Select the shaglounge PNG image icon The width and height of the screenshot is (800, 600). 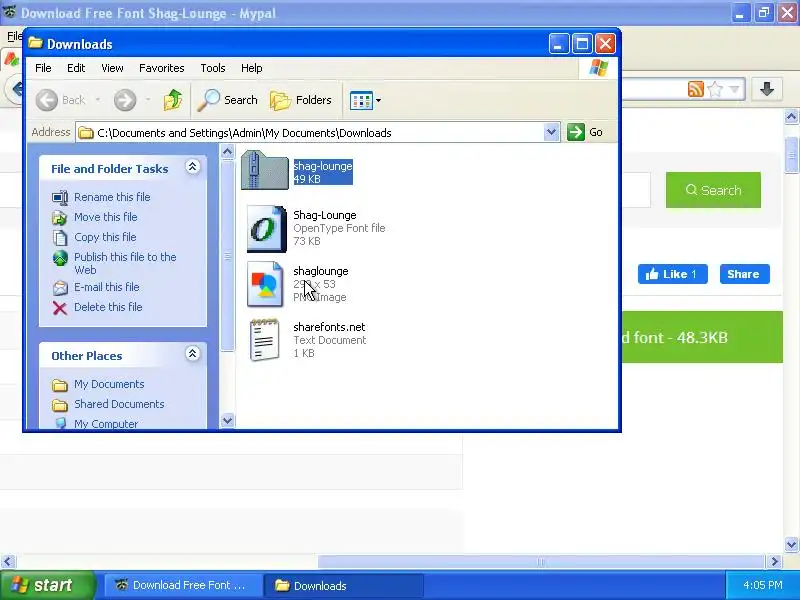click(x=265, y=284)
